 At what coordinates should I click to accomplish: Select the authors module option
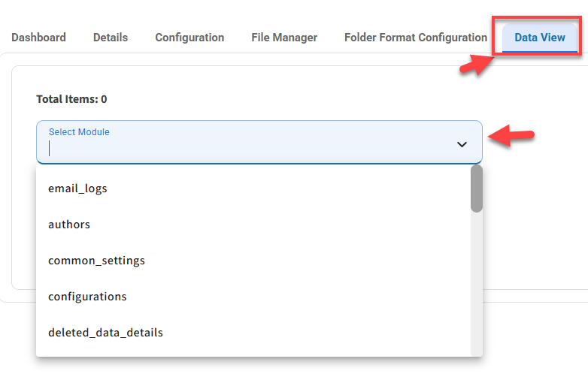click(x=69, y=225)
